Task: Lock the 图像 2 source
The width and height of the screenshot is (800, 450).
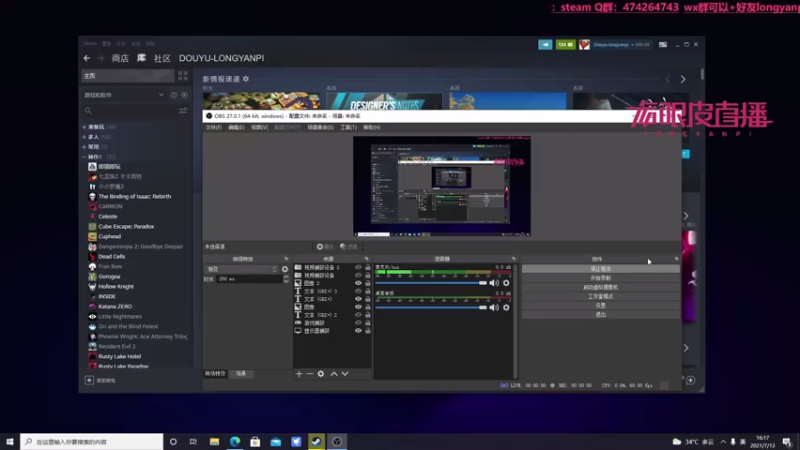Action: [367, 283]
